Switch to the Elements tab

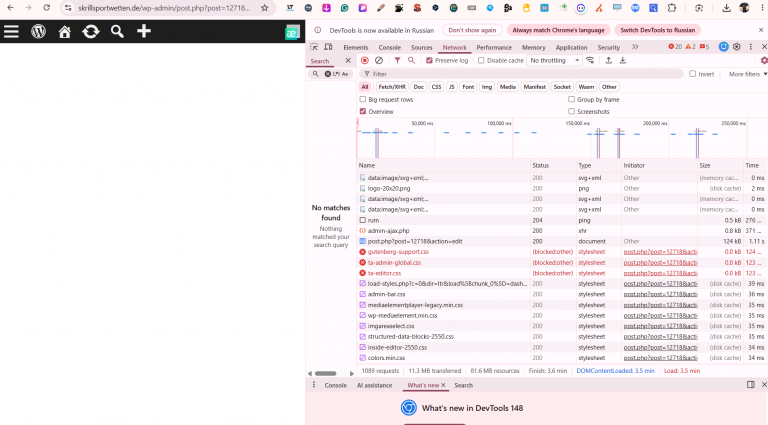(356, 47)
